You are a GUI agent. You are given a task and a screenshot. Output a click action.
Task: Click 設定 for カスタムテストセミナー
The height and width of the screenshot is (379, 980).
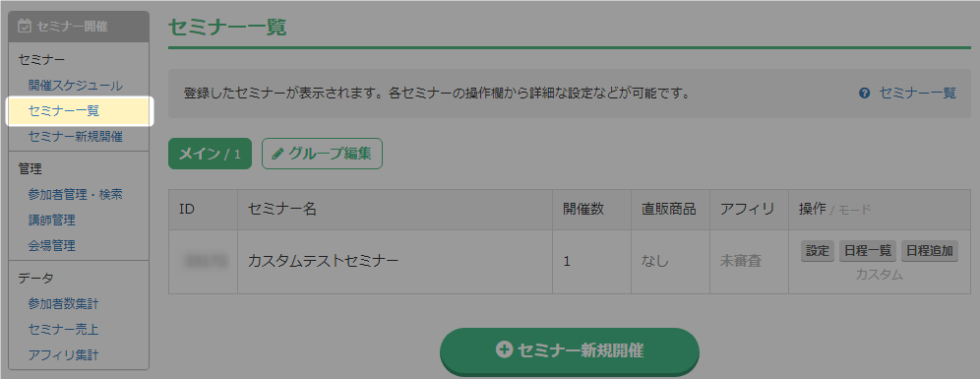tap(818, 251)
